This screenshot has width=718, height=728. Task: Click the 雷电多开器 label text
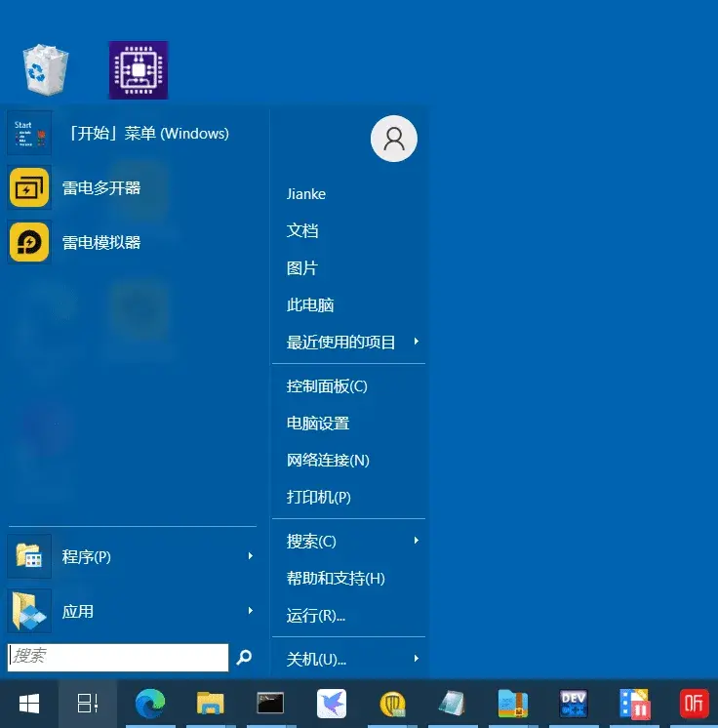101,188
